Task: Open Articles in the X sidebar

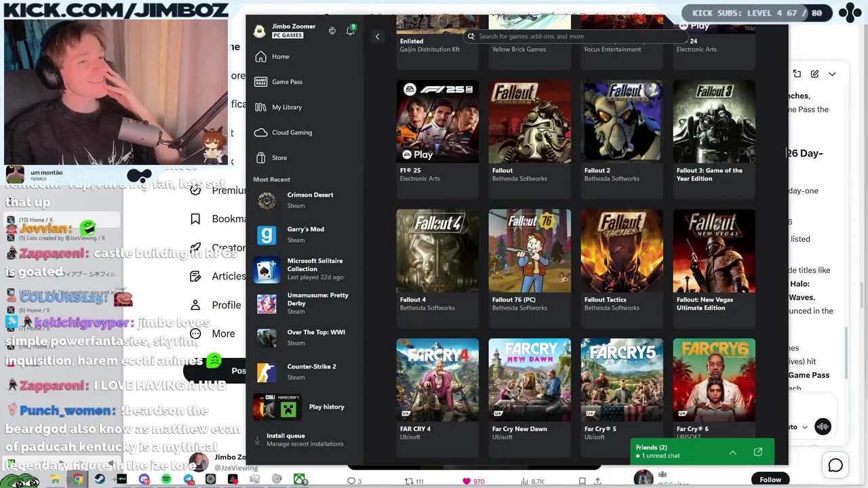Action: tap(218, 276)
